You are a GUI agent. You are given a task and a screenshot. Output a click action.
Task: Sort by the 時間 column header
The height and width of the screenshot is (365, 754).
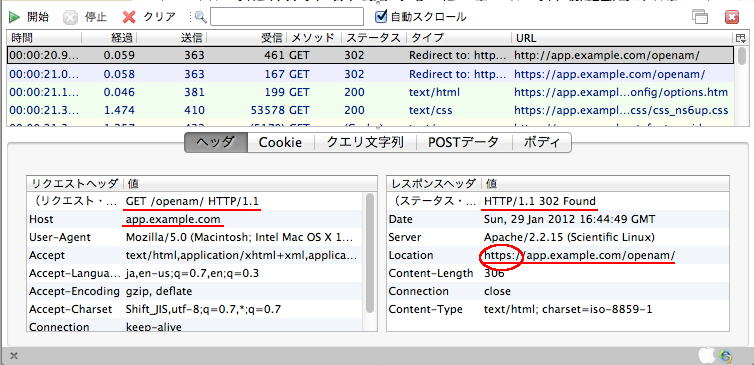44,38
